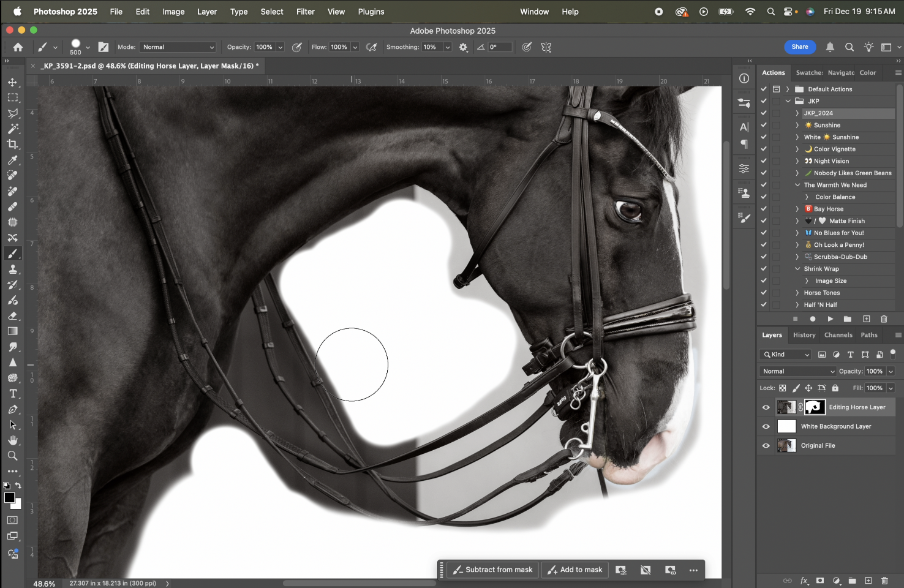
Task: Click the Editing Horse Layer mask thumbnail
Action: [815, 407]
